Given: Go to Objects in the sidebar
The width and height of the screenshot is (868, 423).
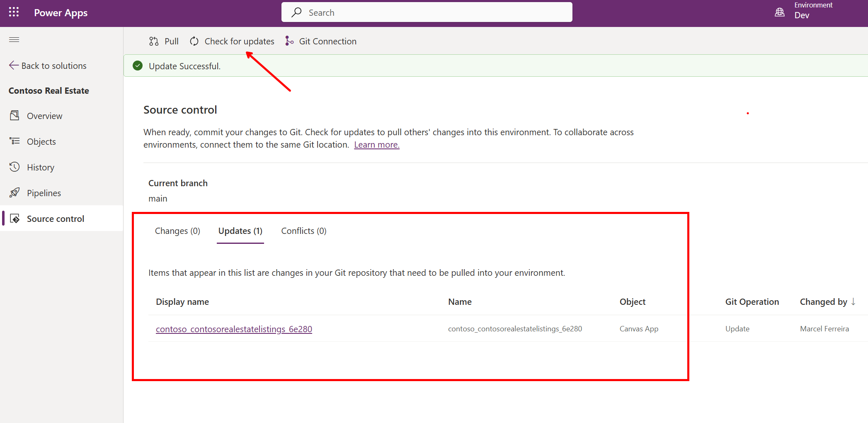Looking at the screenshot, I should pyautogui.click(x=41, y=142).
